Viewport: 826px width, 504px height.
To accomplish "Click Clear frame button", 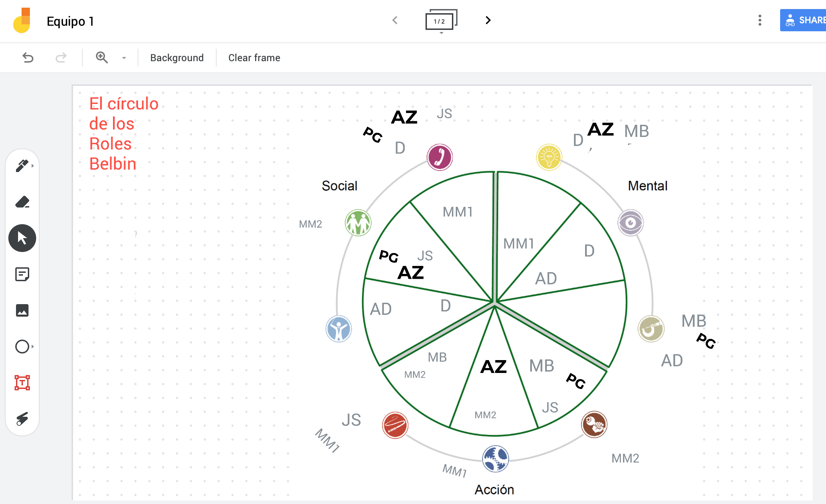I will pos(254,58).
